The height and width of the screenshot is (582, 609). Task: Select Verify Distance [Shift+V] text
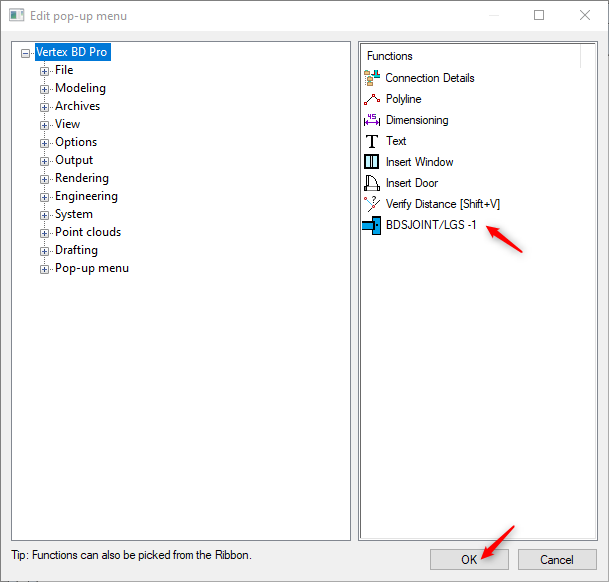(443, 204)
